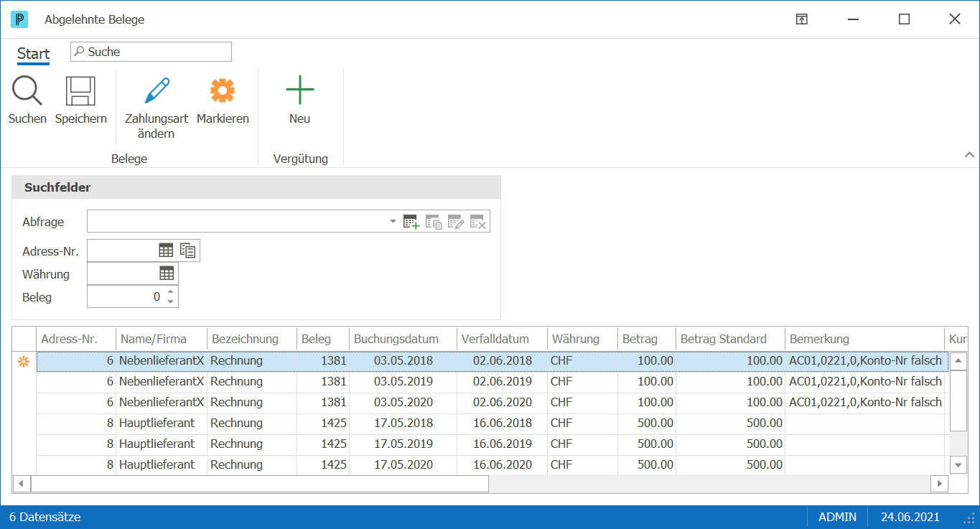Click ADMIN in the status bar

click(837, 517)
